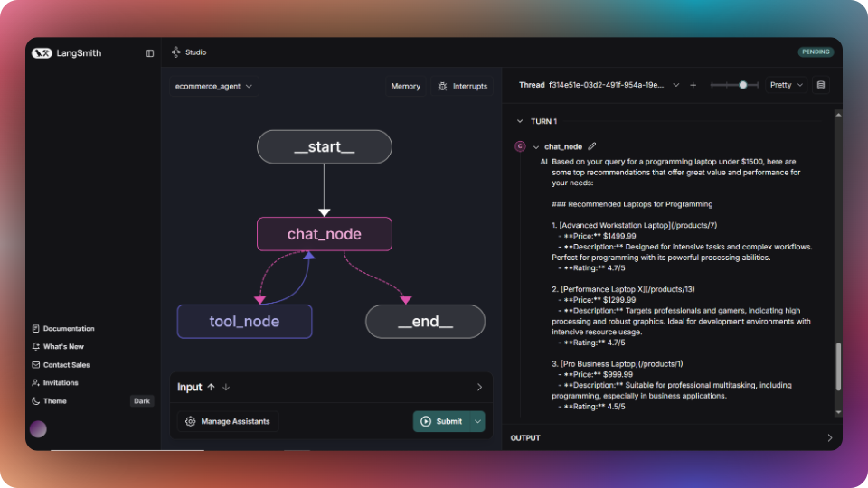Edit chat_node output with pencil icon
868x488 pixels.
click(x=592, y=146)
